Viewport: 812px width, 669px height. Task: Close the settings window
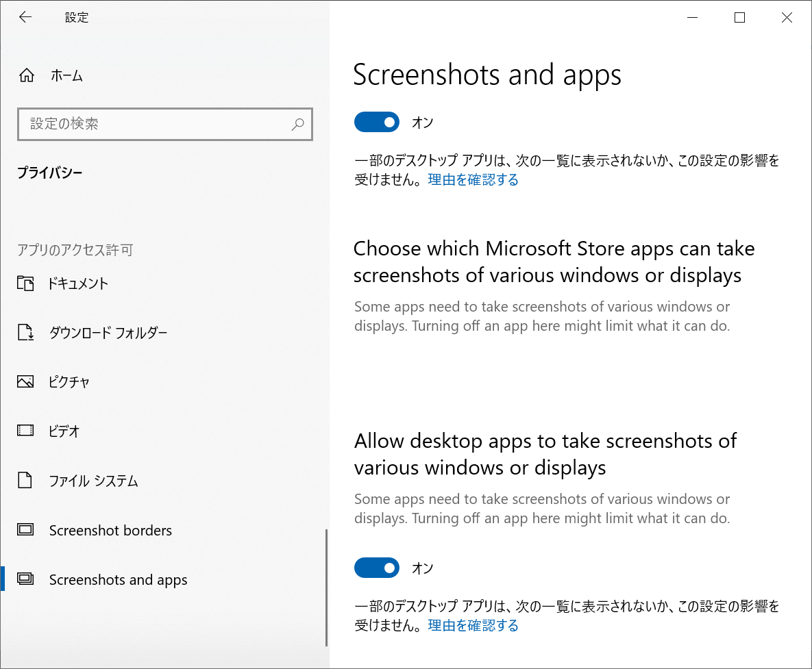pyautogui.click(x=787, y=18)
